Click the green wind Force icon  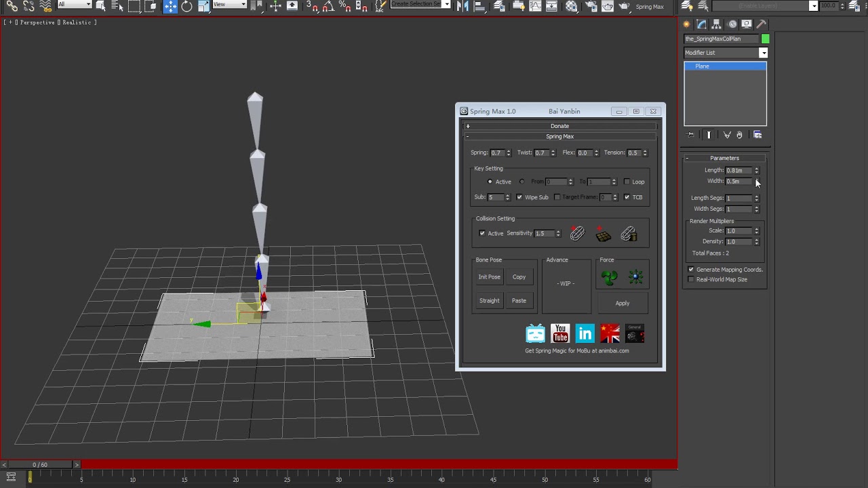609,277
